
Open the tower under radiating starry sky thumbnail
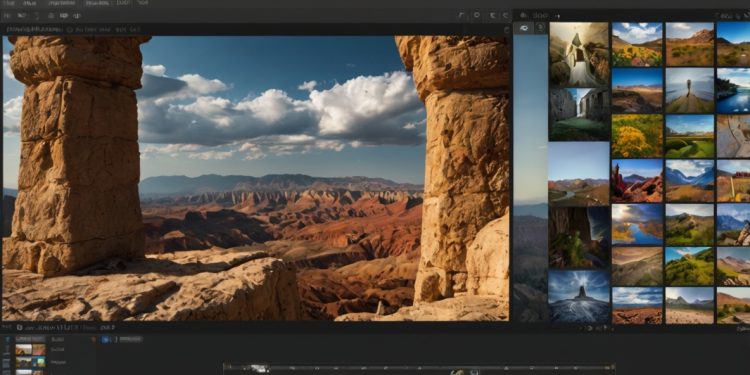coord(579,297)
